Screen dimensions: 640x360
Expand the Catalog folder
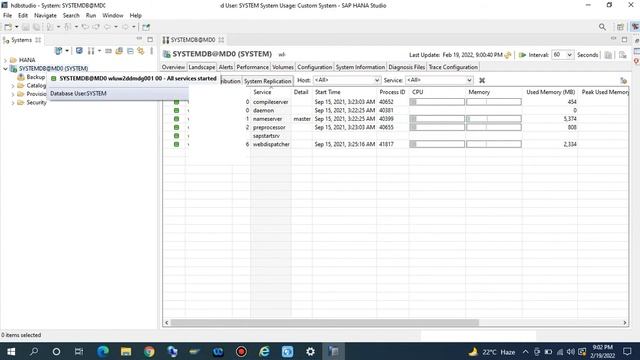pyautogui.click(x=13, y=86)
